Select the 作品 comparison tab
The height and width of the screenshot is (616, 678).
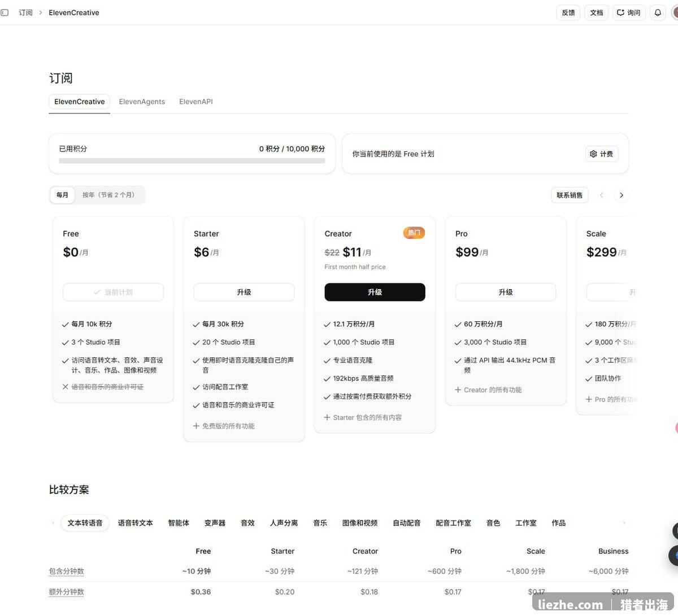pos(558,523)
